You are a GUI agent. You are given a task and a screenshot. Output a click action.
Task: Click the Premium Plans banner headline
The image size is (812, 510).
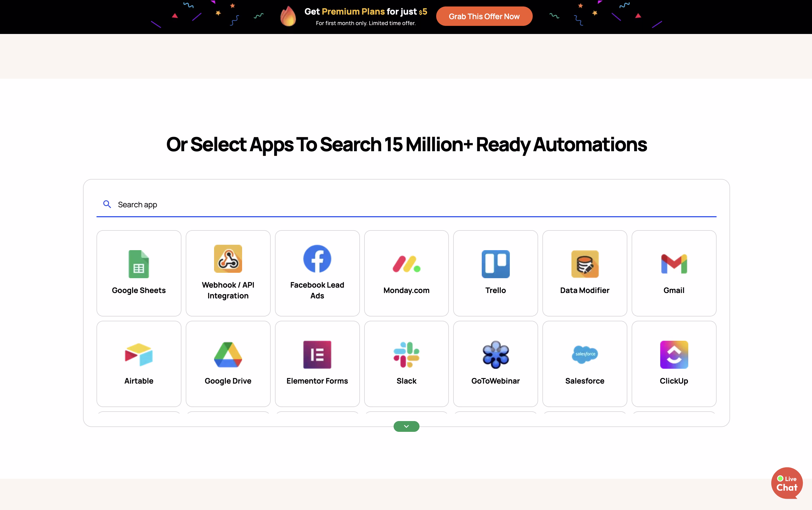coord(366,12)
